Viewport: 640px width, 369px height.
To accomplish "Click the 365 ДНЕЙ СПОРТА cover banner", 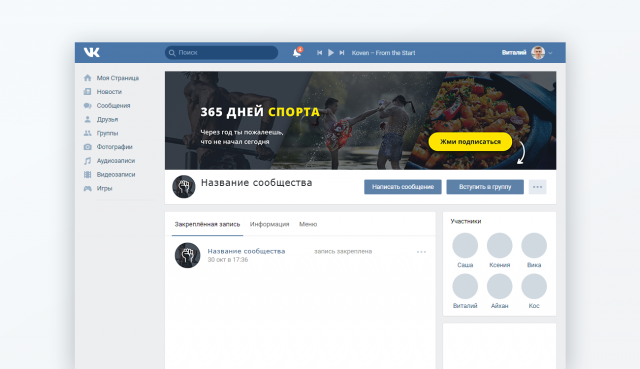I will (360, 120).
